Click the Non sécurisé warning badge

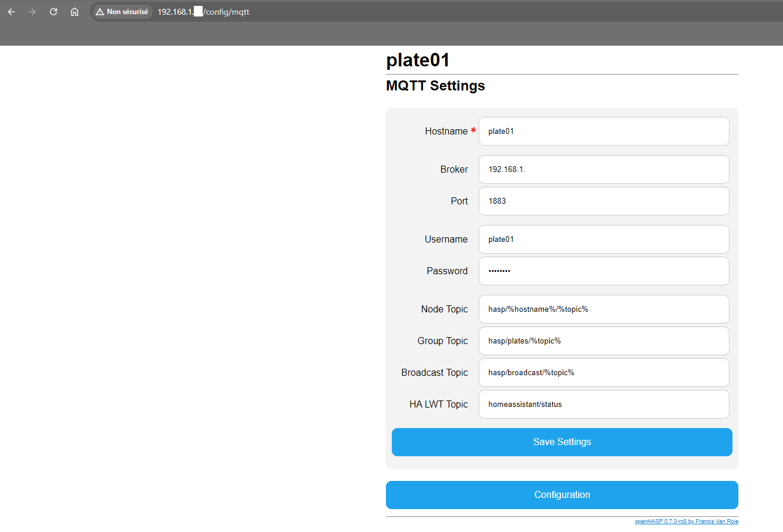pyautogui.click(x=122, y=12)
